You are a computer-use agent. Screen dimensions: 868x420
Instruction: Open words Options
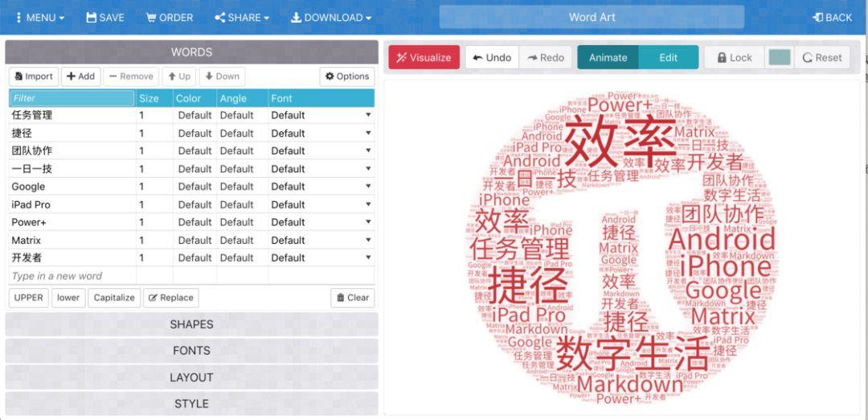point(347,76)
